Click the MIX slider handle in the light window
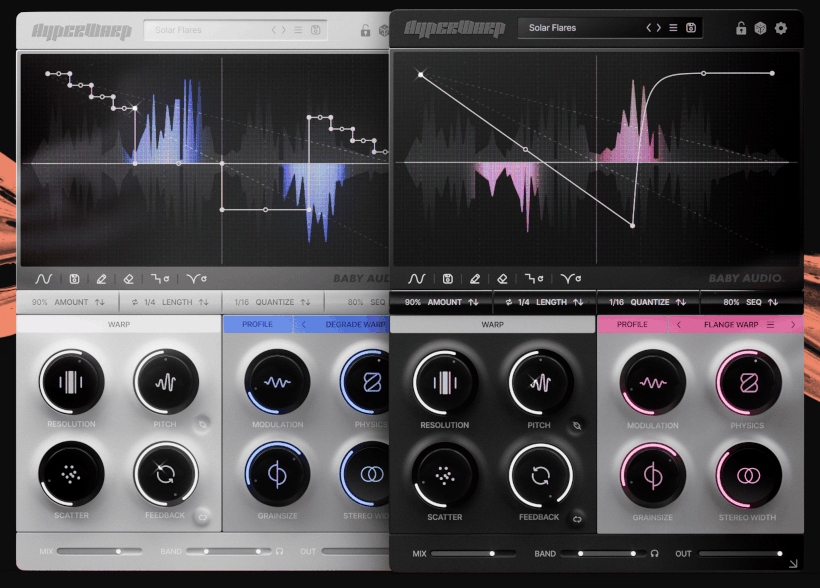This screenshot has height=588, width=820. click(119, 551)
